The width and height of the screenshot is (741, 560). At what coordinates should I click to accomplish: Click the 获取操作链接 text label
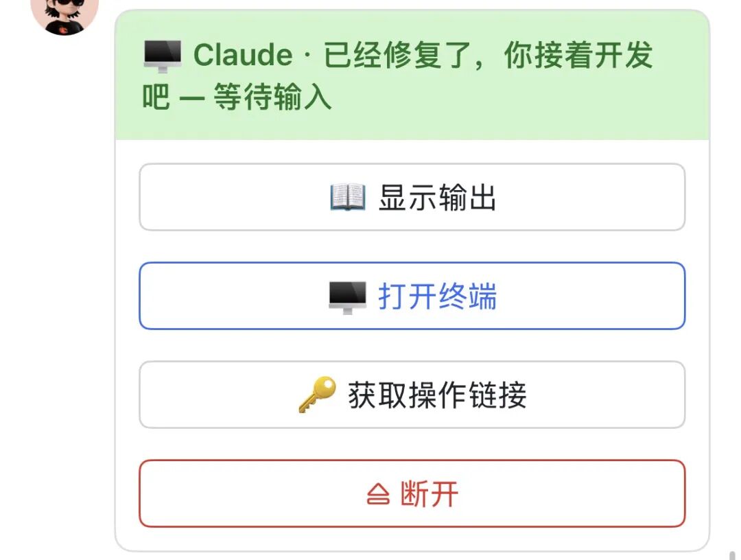[438, 395]
